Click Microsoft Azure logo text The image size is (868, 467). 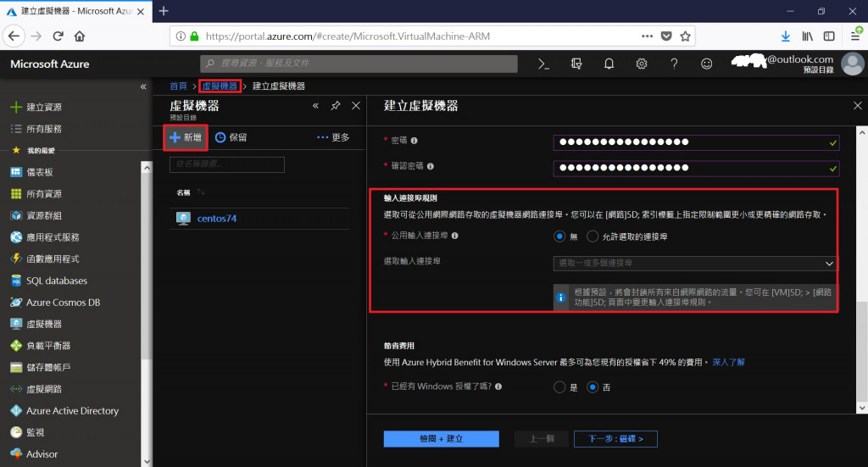point(50,64)
